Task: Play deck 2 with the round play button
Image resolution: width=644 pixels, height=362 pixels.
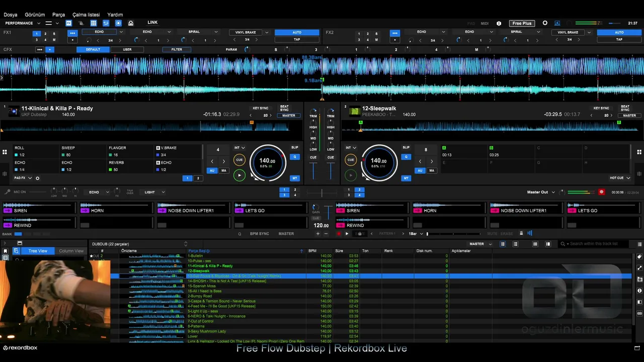Action: 351,175
